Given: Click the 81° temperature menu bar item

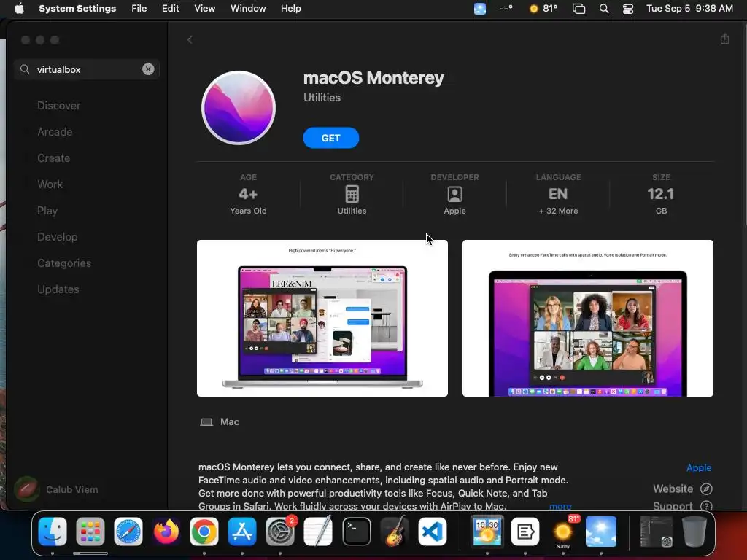Looking at the screenshot, I should coord(543,9).
